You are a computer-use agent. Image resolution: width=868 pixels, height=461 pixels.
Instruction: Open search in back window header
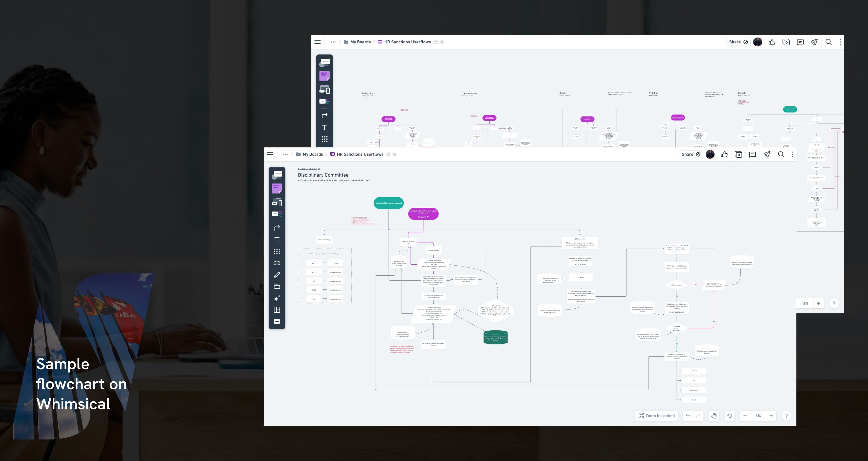829,42
